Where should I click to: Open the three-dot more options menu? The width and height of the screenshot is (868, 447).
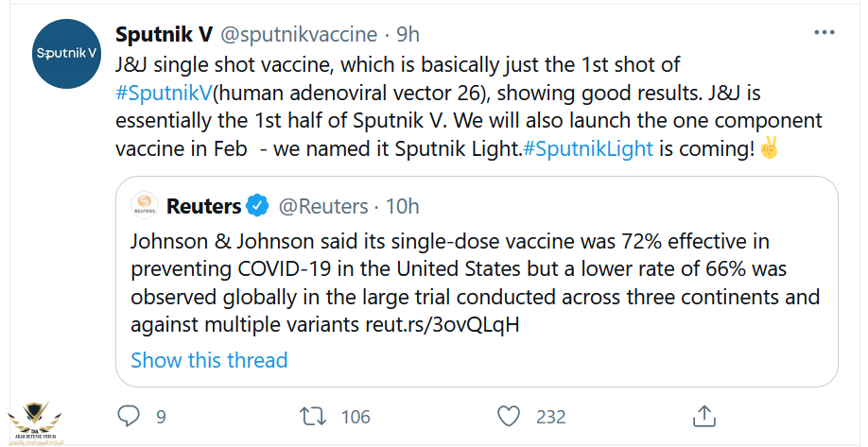[824, 33]
